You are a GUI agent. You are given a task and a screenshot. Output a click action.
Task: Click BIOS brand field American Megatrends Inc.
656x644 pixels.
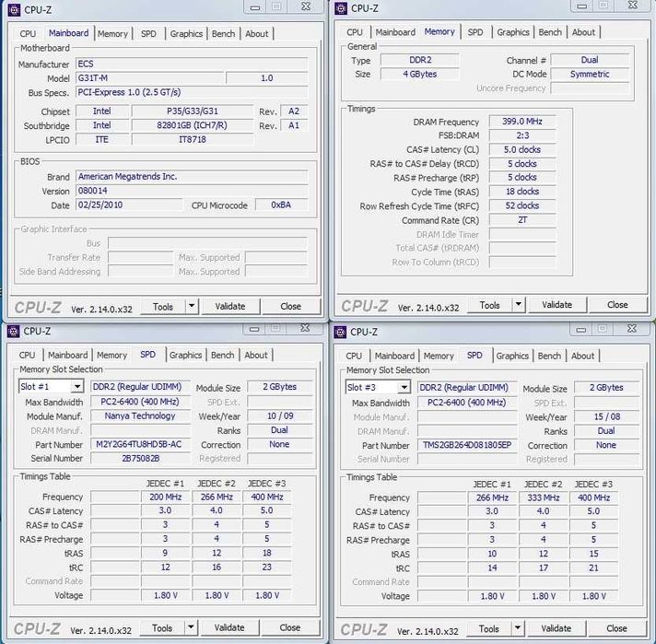192,177
